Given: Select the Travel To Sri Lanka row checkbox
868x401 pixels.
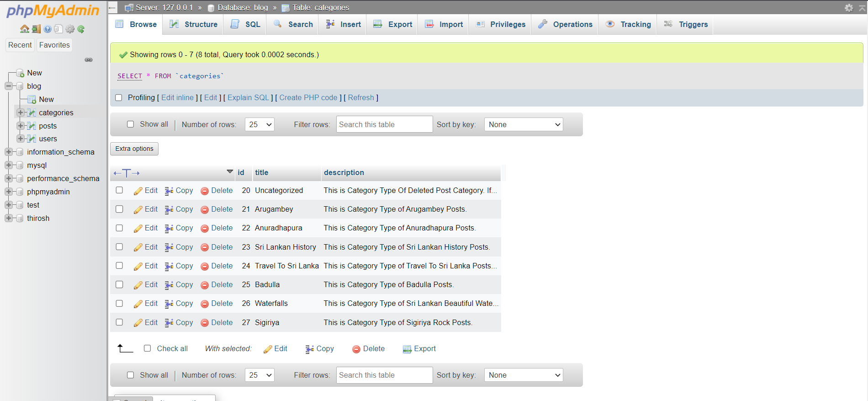Looking at the screenshot, I should pyautogui.click(x=120, y=266).
